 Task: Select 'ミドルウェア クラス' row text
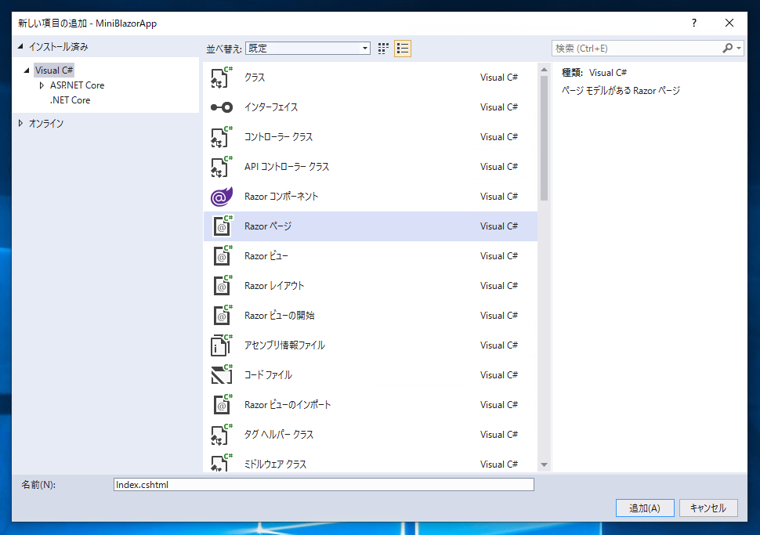pos(275,464)
